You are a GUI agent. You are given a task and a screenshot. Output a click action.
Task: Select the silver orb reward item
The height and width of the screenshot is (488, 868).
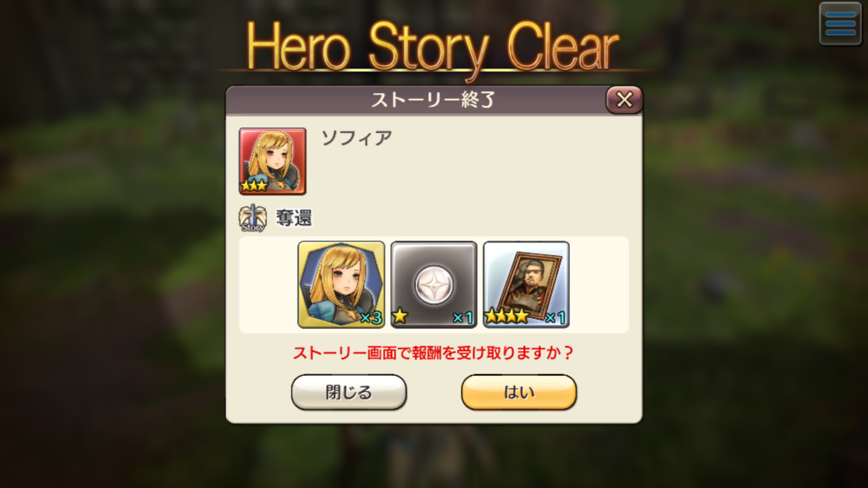click(x=434, y=284)
